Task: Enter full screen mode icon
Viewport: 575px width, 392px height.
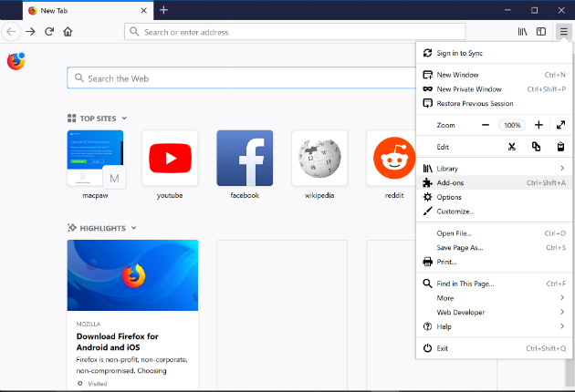Action: (560, 125)
